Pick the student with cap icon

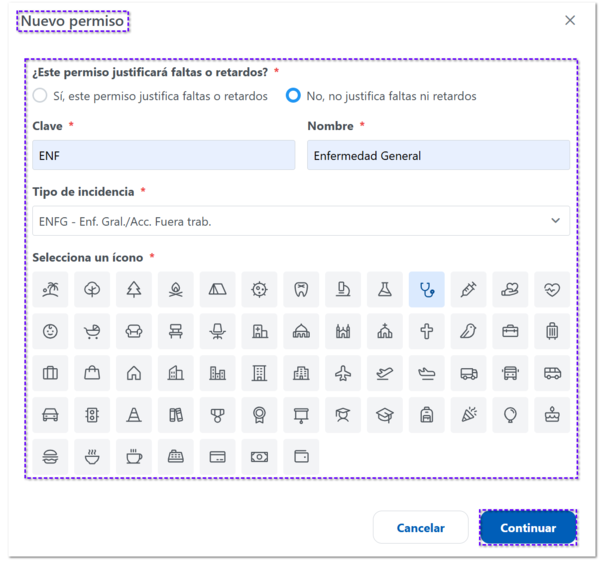[343, 415]
